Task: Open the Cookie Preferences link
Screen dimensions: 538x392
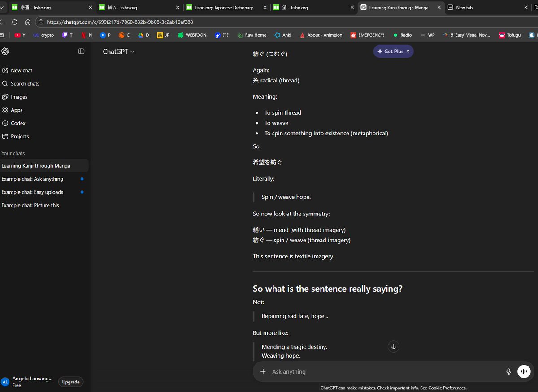Action: point(447,388)
